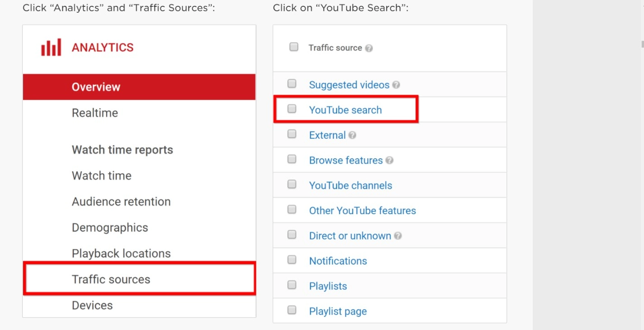The height and width of the screenshot is (330, 644).
Task: Open the Devices report
Action: (x=92, y=305)
